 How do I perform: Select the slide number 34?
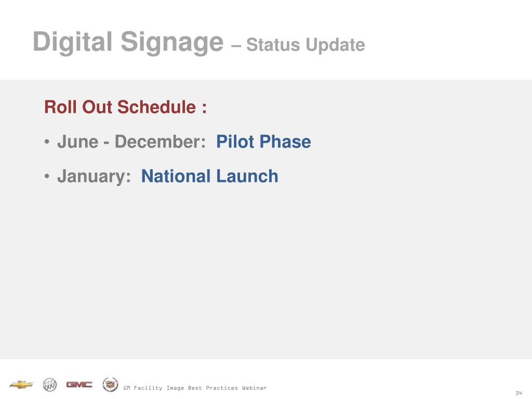(x=518, y=393)
